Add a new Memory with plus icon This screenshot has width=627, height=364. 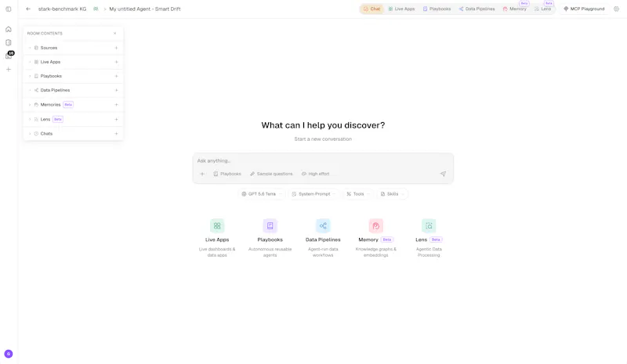pos(116,105)
